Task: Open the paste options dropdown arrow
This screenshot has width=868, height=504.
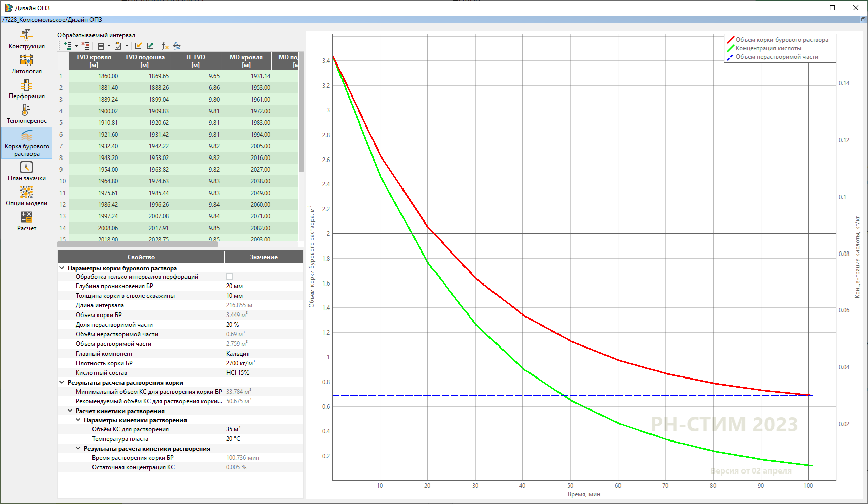Action: click(127, 46)
